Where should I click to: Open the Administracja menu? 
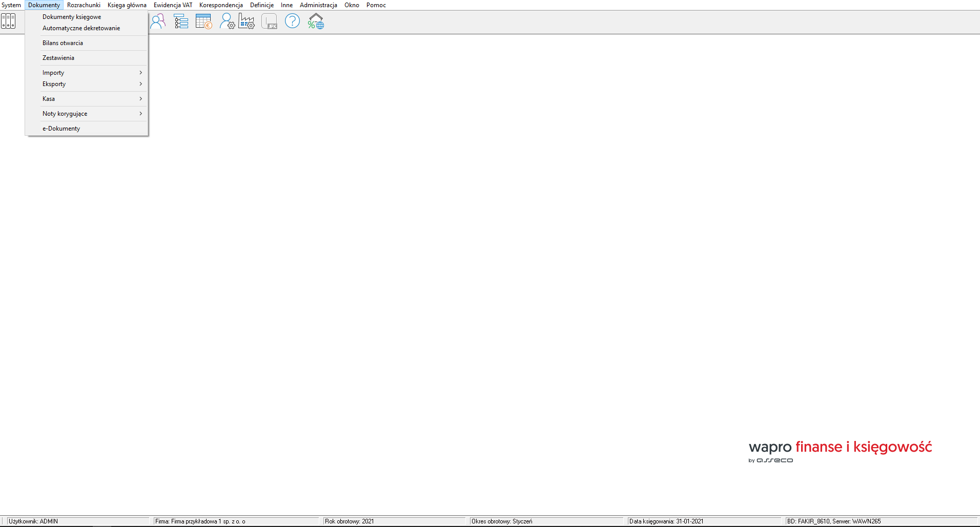coord(318,5)
